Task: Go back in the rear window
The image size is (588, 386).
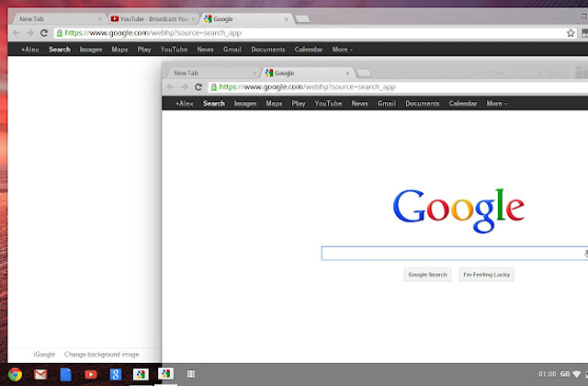Action: (x=16, y=33)
